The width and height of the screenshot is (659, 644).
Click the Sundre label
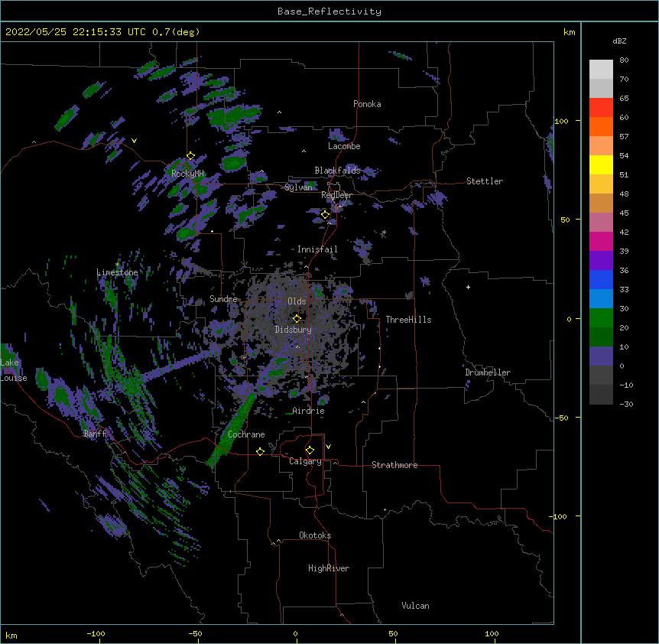tap(223, 299)
